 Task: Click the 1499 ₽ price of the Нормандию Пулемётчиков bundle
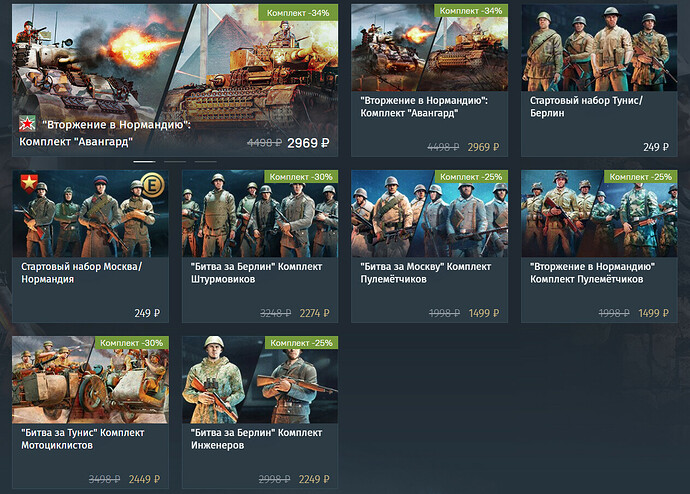(x=653, y=313)
